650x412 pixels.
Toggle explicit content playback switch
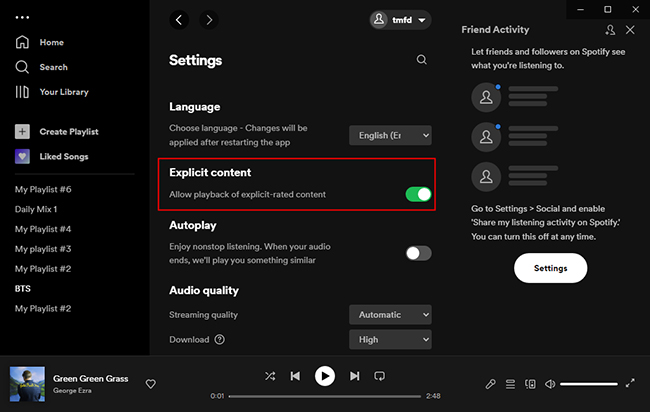pyautogui.click(x=418, y=194)
